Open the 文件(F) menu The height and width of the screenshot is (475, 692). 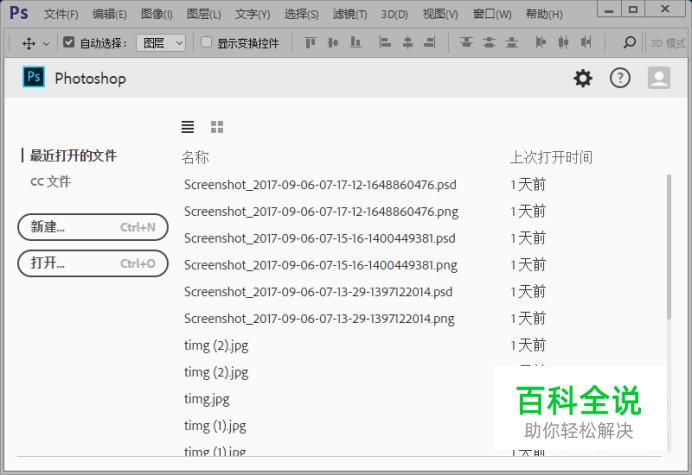(x=61, y=14)
